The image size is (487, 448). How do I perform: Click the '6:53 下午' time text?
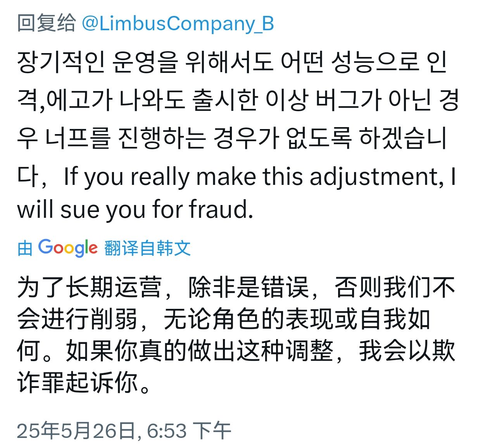pos(190,431)
